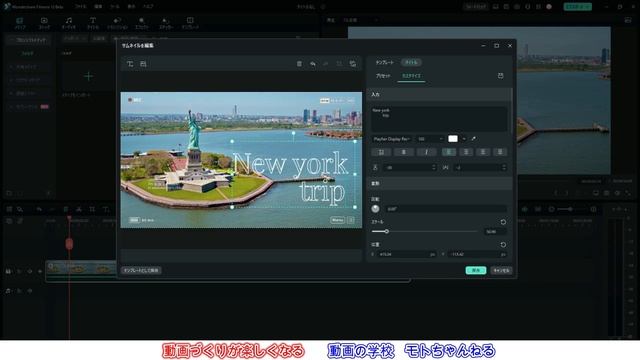This screenshot has width=640, height=360.
Task: Click the Cancel button
Action: [x=501, y=271]
